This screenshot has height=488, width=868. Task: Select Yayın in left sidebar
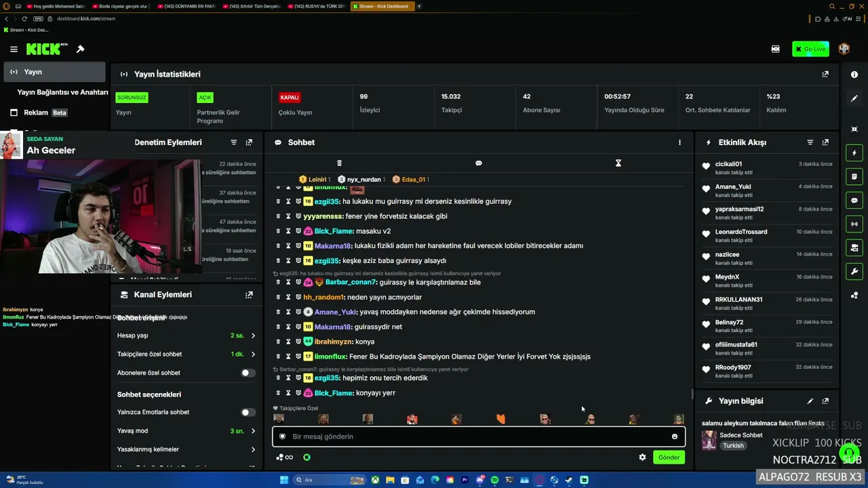[x=54, y=72]
